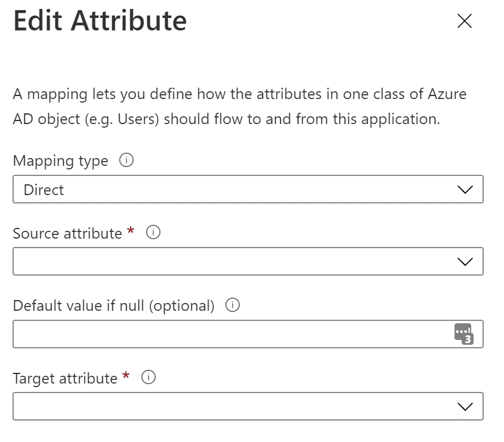Click info icon beside Default value if null
Image resolution: width=504 pixels, height=442 pixels.
click(x=233, y=305)
